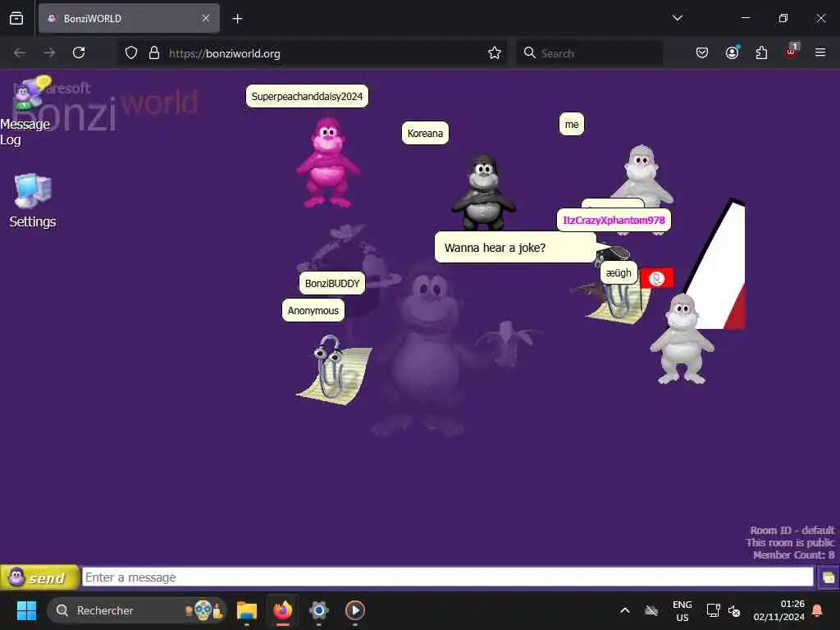Viewport: 840px width, 630px height.
Task: Expand the system tray hidden icons chevron
Action: (x=624, y=610)
